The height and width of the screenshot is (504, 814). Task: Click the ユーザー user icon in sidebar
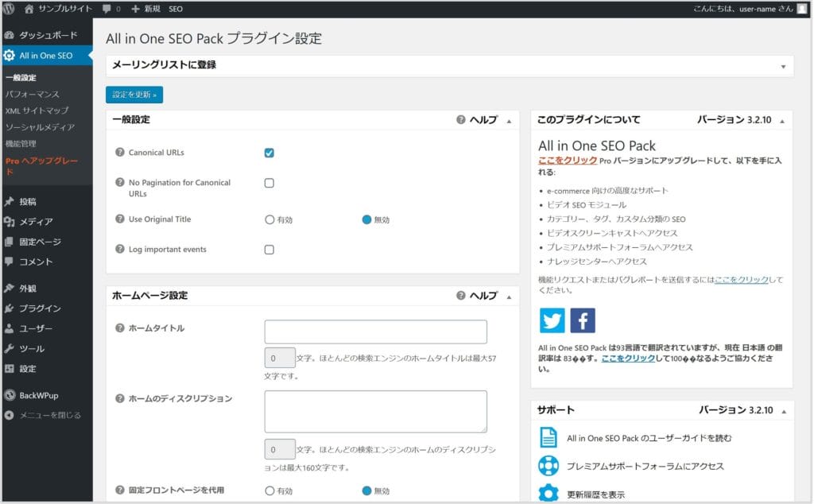[x=9, y=328]
